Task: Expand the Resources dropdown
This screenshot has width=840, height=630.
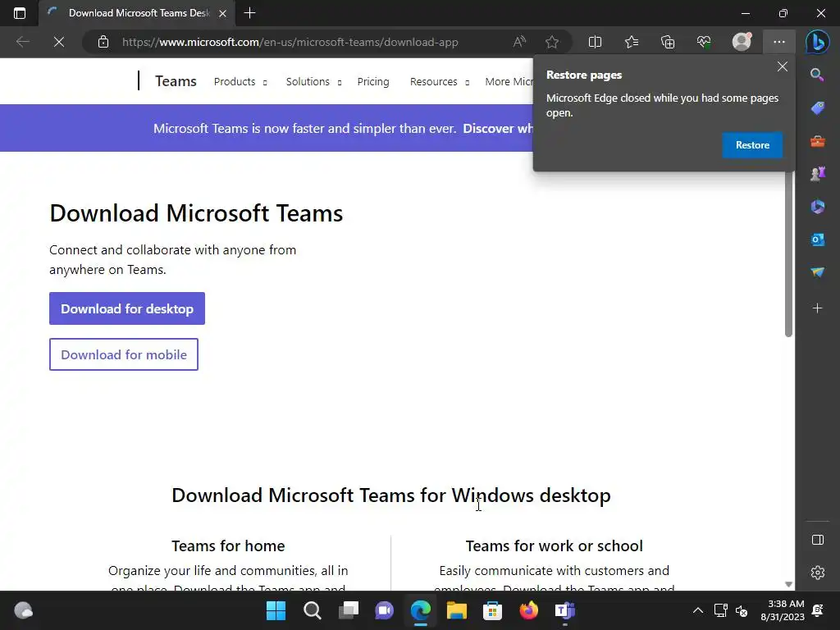Action: click(x=440, y=82)
